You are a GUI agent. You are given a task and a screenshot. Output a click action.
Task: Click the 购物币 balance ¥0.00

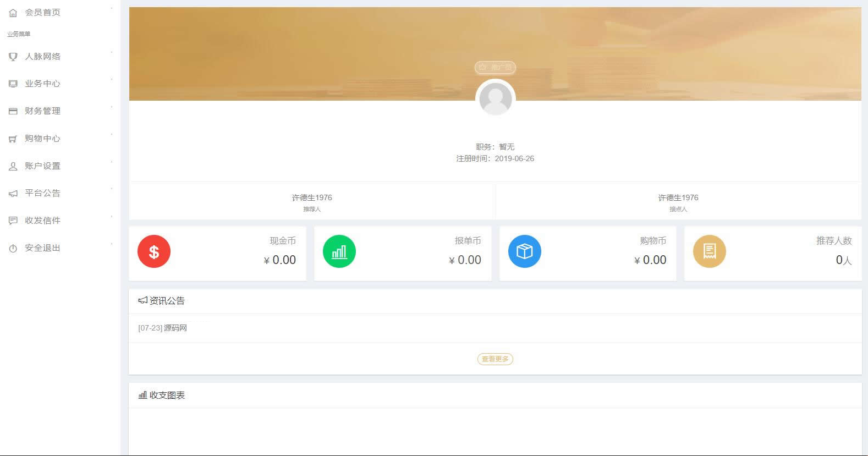(650, 260)
